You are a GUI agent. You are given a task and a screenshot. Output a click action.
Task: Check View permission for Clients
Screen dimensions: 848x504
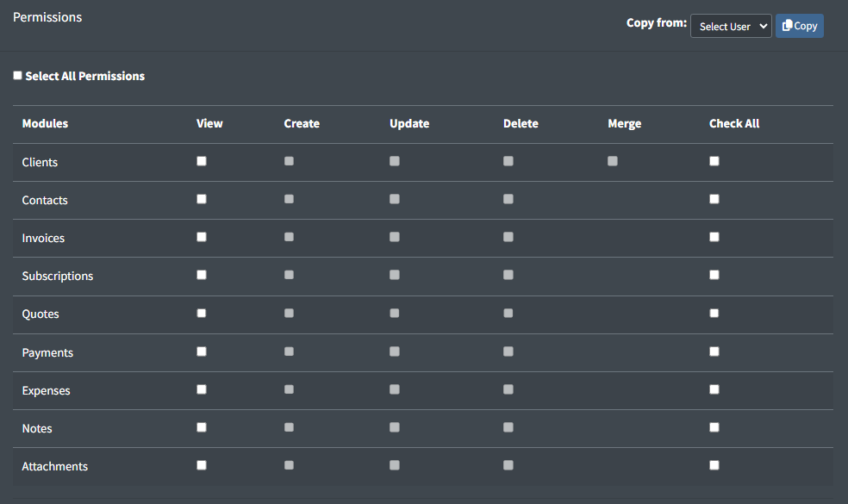201,160
